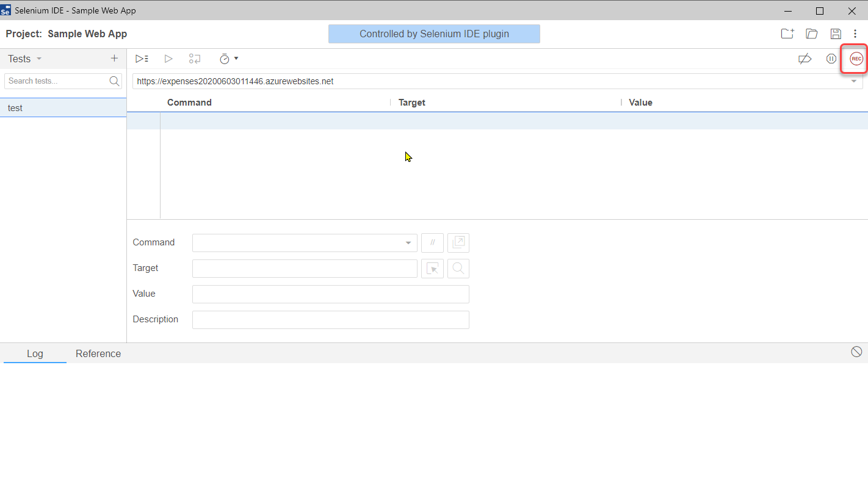The height and width of the screenshot is (481, 868).
Task: Pause on exceptions icon in toolbar
Action: coord(831,59)
